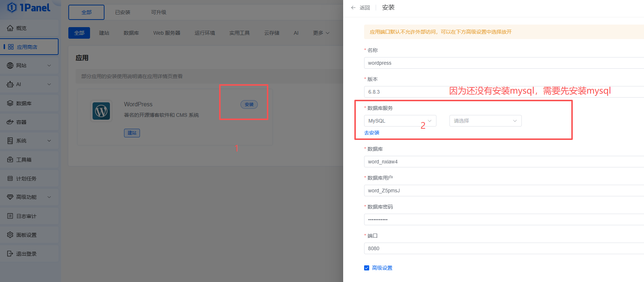Click 退出登录 in the sidebar

pyautogui.click(x=29, y=253)
